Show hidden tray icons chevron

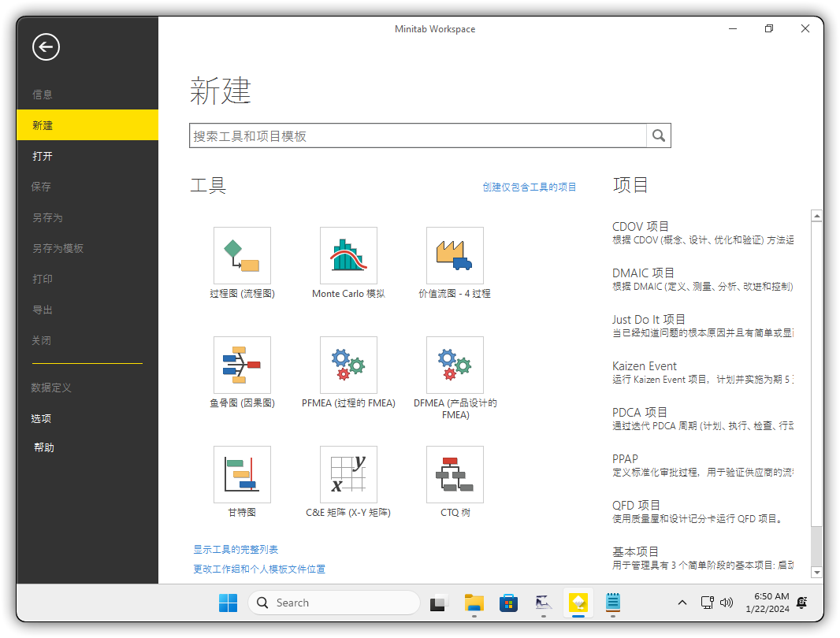(682, 603)
